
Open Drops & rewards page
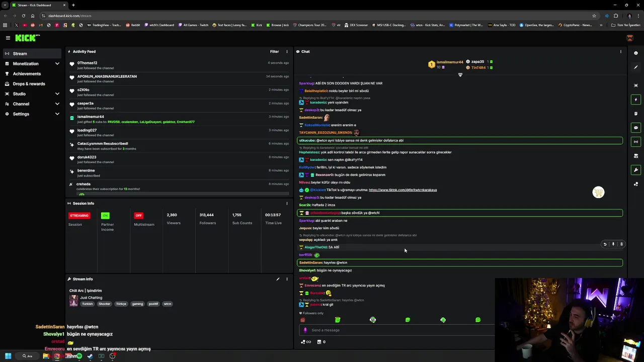32,84
